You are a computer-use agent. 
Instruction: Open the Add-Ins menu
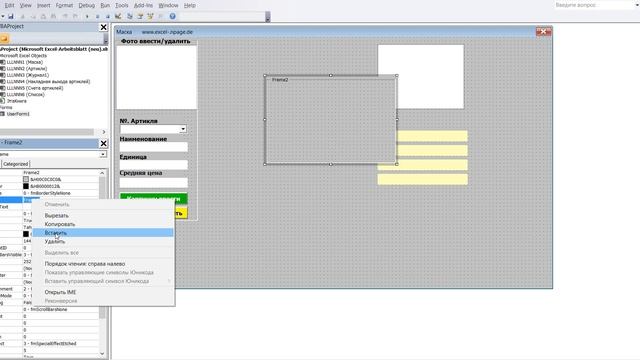(143, 5)
